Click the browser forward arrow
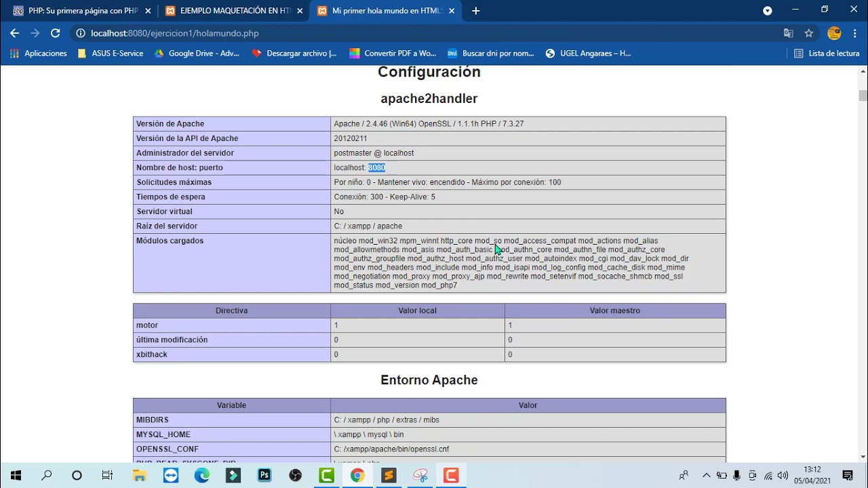The height and width of the screenshot is (488, 868). [x=35, y=33]
